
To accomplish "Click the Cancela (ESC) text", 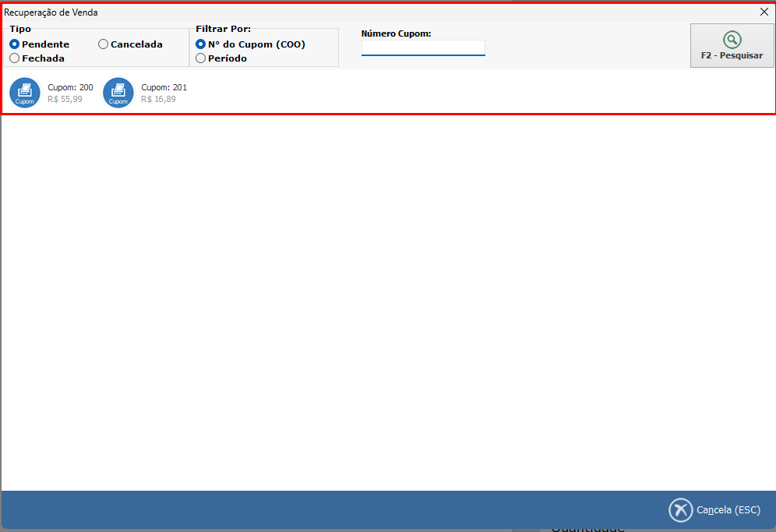I will coord(728,510).
